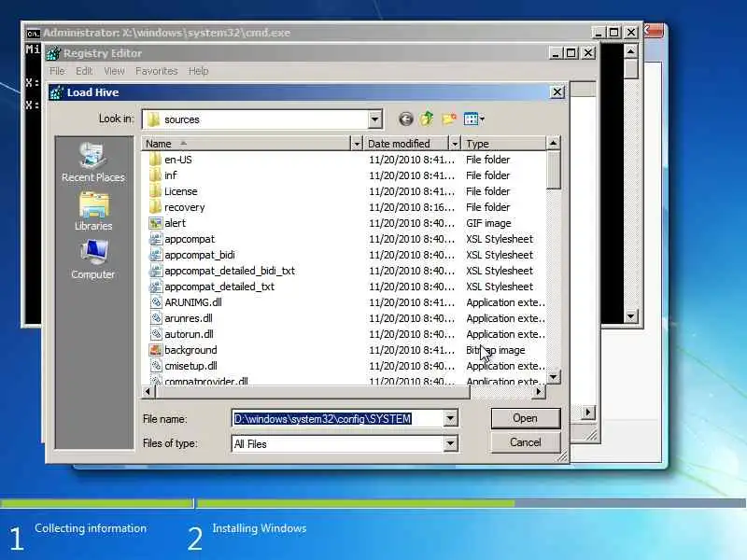Select the arunres.dll file icon

click(155, 318)
